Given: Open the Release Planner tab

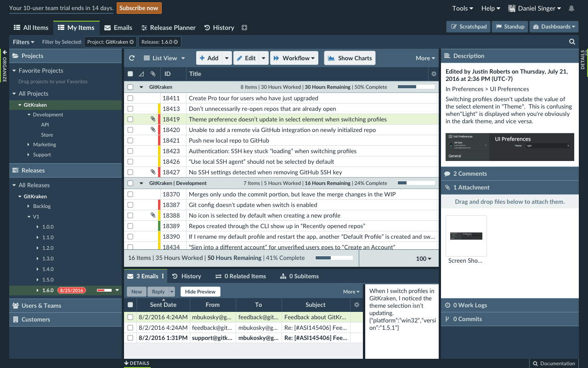Looking at the screenshot, I should coord(168,28).
